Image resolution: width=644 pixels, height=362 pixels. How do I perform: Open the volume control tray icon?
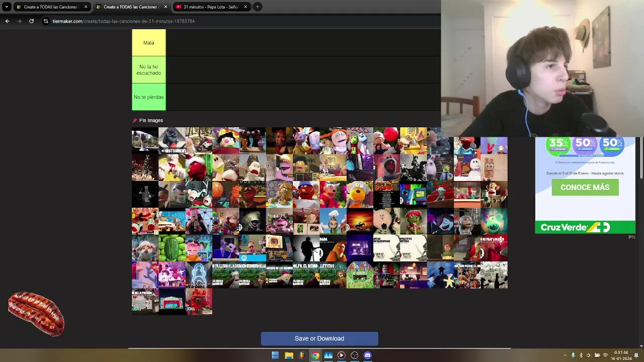[x=588, y=355]
